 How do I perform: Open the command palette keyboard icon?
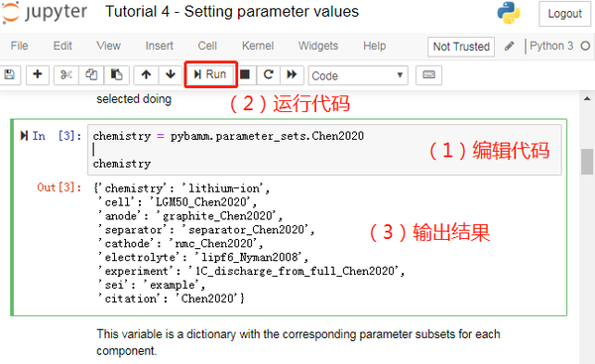coord(428,74)
